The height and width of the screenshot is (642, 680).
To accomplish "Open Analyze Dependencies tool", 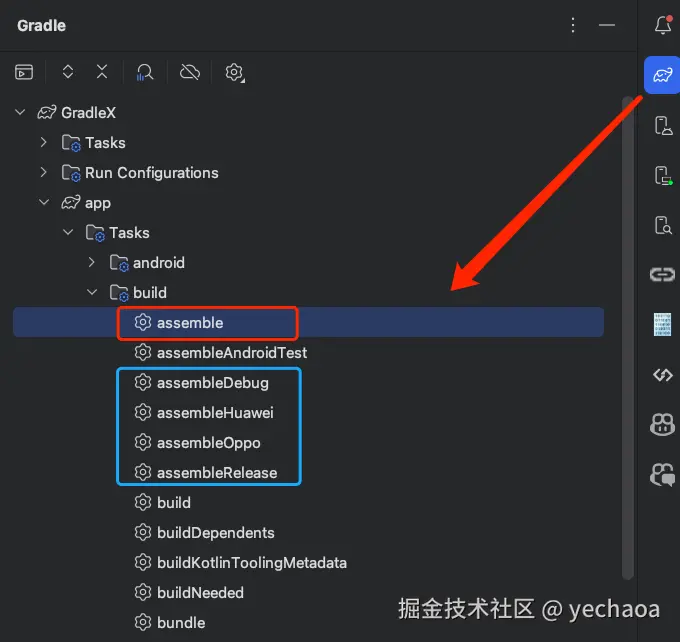I will (145, 72).
